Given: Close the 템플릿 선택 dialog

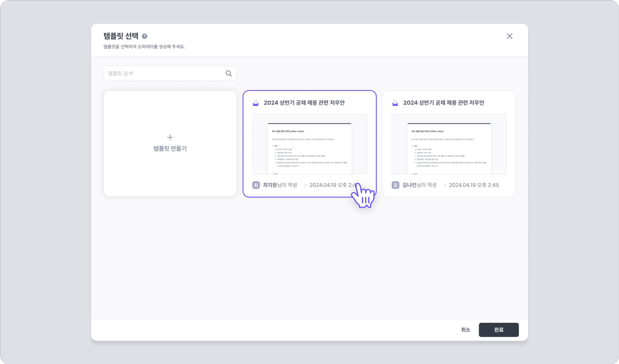Looking at the screenshot, I should [x=509, y=36].
